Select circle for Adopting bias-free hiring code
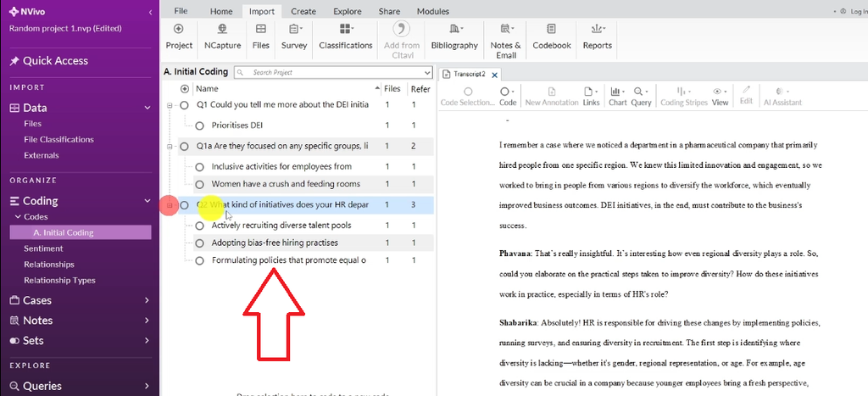The width and height of the screenshot is (868, 396). (x=200, y=243)
